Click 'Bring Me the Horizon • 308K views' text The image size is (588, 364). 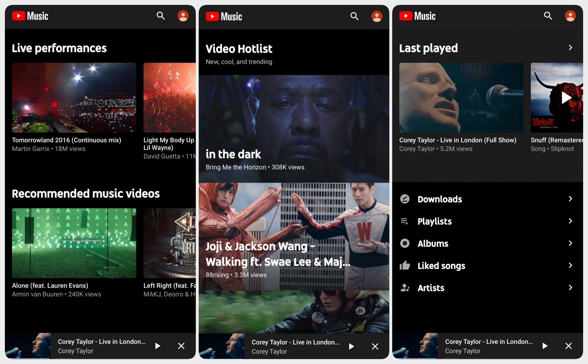point(255,167)
